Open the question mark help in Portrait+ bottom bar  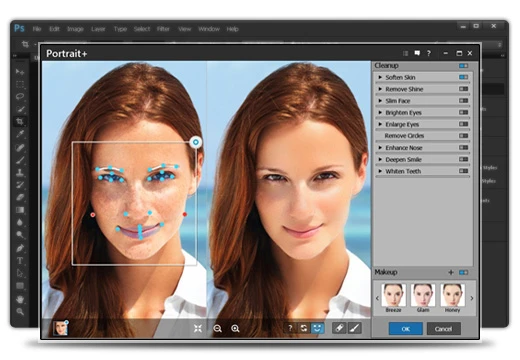pyautogui.click(x=290, y=328)
